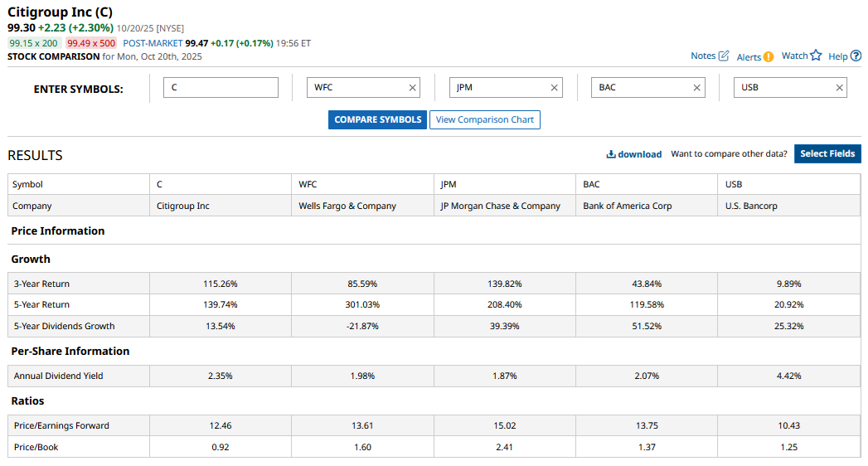Screen dimensions: 868x466
Task: Clear BAC symbol using the X icon
Action: (x=697, y=88)
